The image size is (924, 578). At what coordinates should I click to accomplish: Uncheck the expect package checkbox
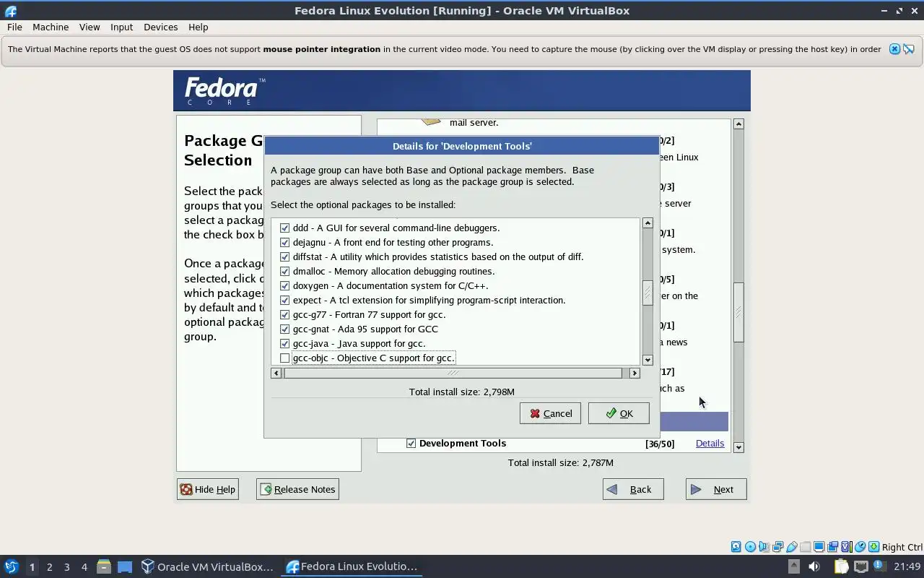284,300
